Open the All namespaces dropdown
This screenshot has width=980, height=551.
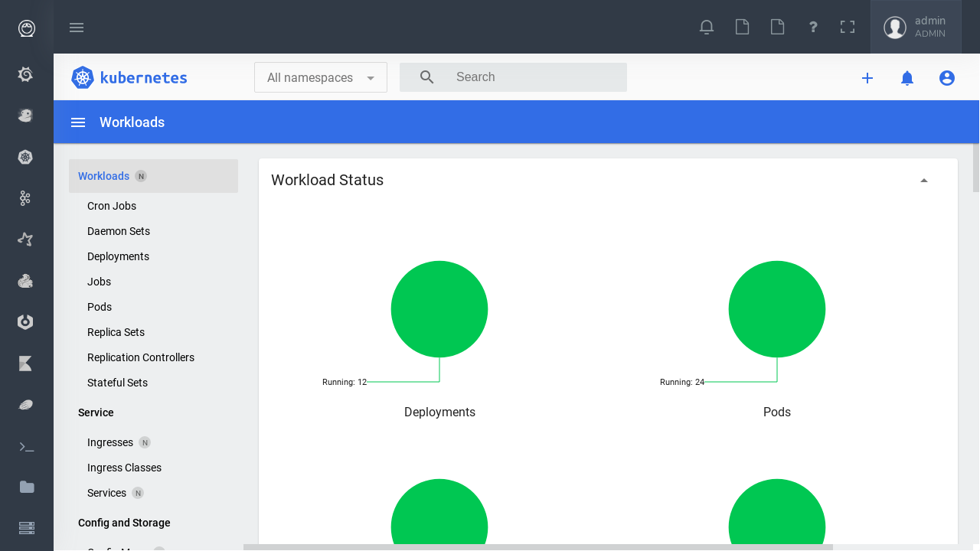click(321, 77)
